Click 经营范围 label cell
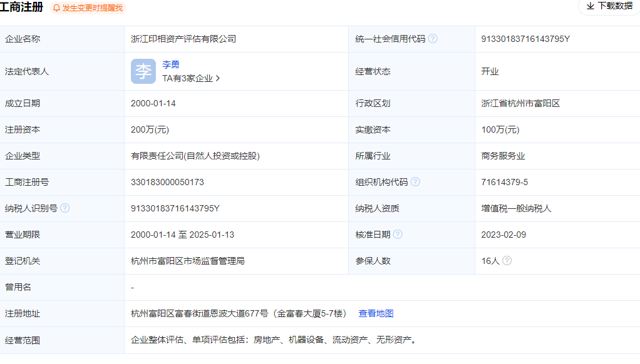This screenshot has width=640, height=364. [x=62, y=340]
